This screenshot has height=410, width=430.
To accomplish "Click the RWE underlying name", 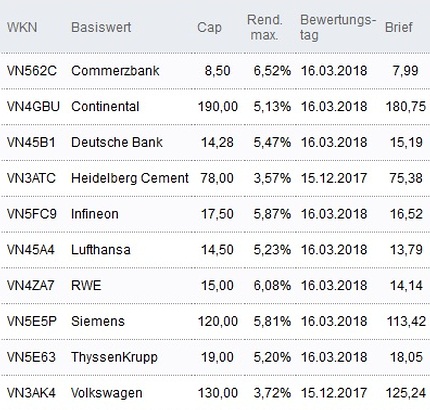I will [86, 286].
